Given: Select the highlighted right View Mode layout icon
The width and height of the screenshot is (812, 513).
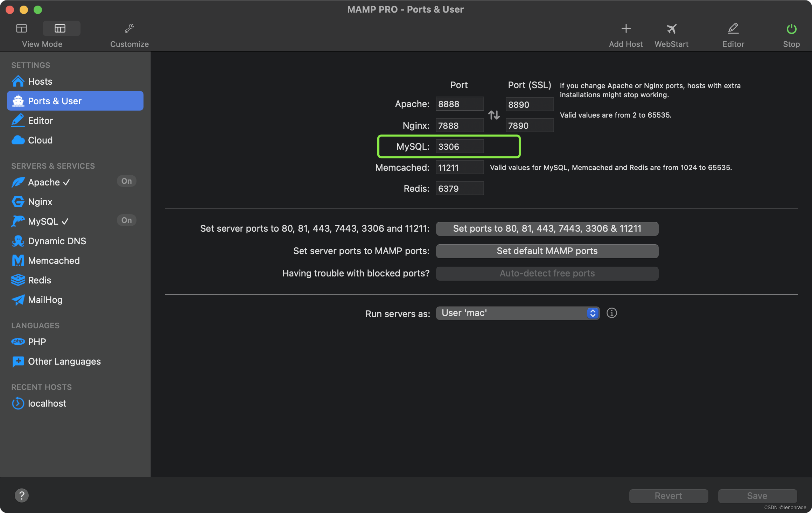Looking at the screenshot, I should click(x=60, y=28).
